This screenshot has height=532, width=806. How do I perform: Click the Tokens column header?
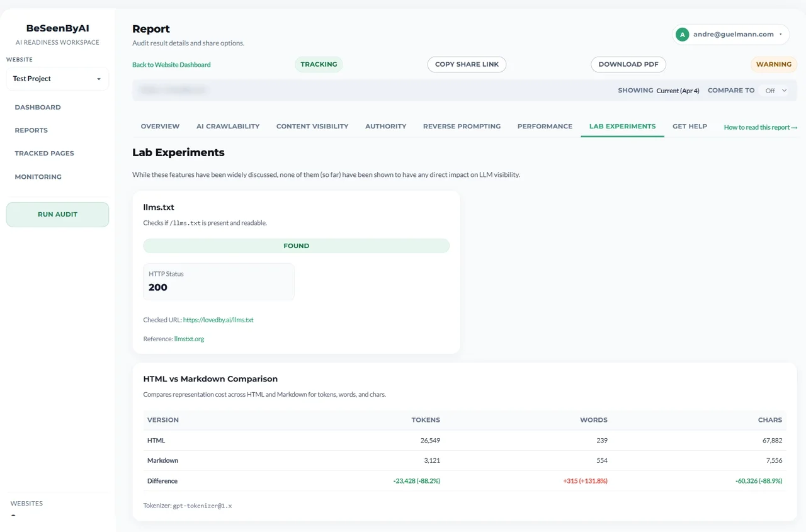[x=426, y=420]
